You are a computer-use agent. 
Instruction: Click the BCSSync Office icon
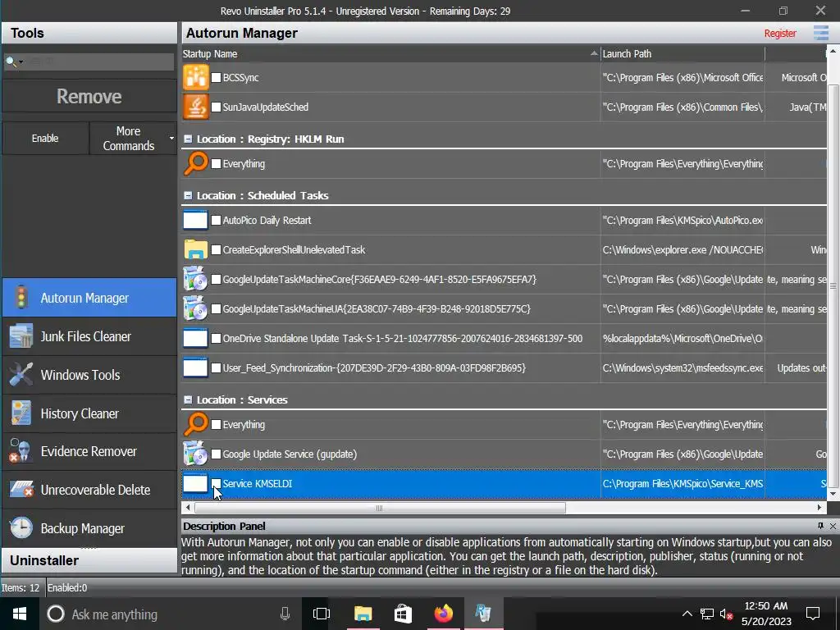coord(195,77)
